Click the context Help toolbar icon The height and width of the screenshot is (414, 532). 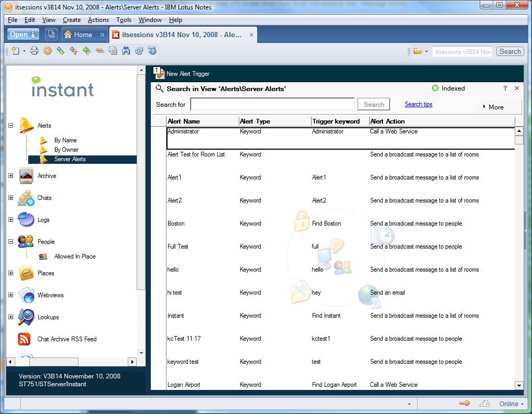click(x=152, y=51)
